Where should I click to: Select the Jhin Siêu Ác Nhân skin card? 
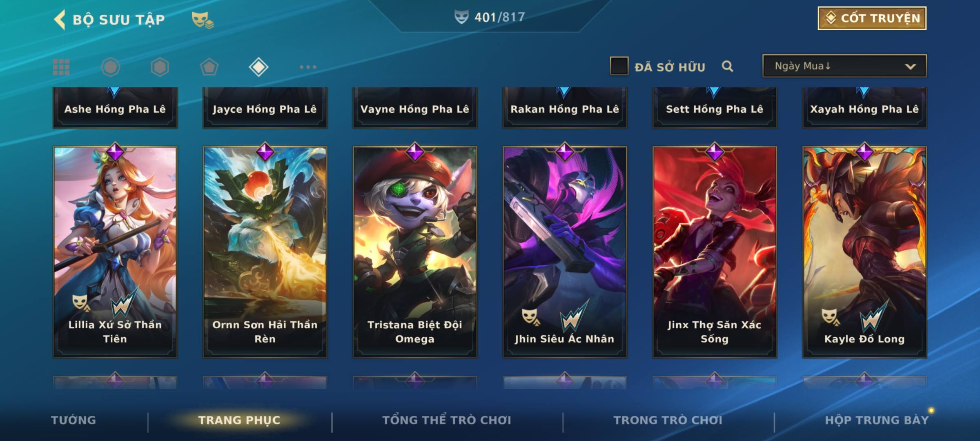point(565,252)
